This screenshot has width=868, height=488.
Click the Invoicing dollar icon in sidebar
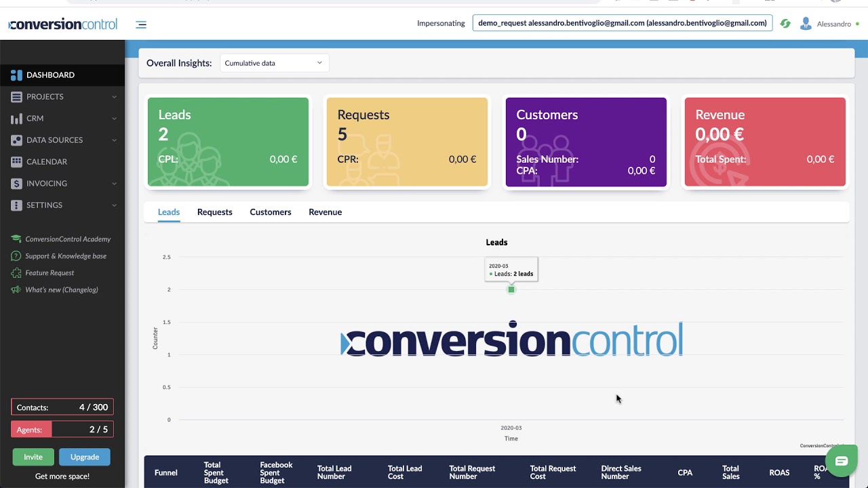[16, 183]
